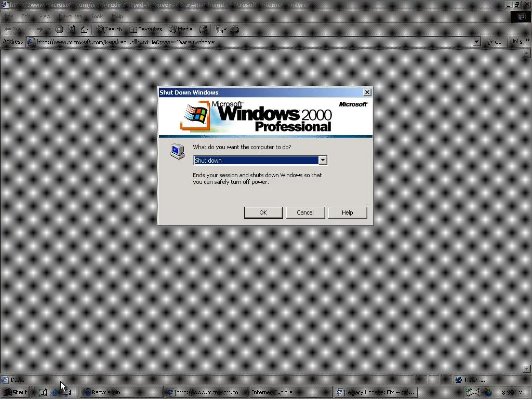Open the Tools menu in Internet Explorer

tap(97, 16)
